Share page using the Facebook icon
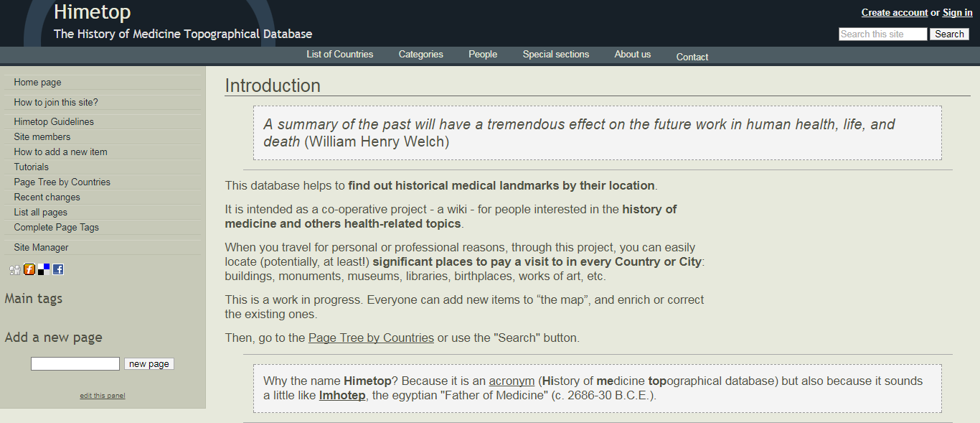Screen dimensions: 980x423 coord(58,269)
